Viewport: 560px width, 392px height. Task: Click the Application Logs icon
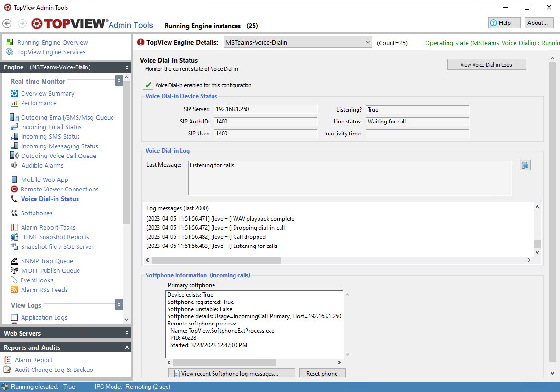tap(14, 317)
